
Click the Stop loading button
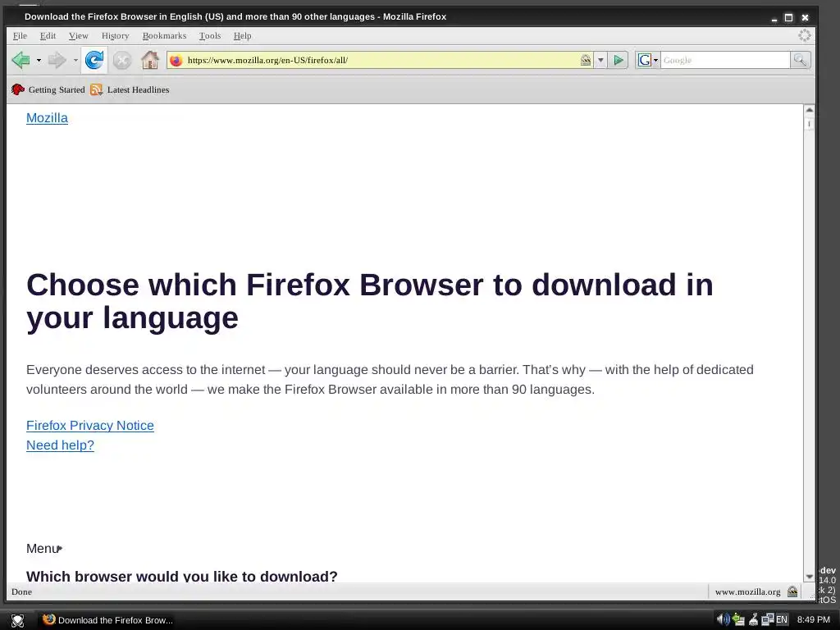tap(122, 60)
